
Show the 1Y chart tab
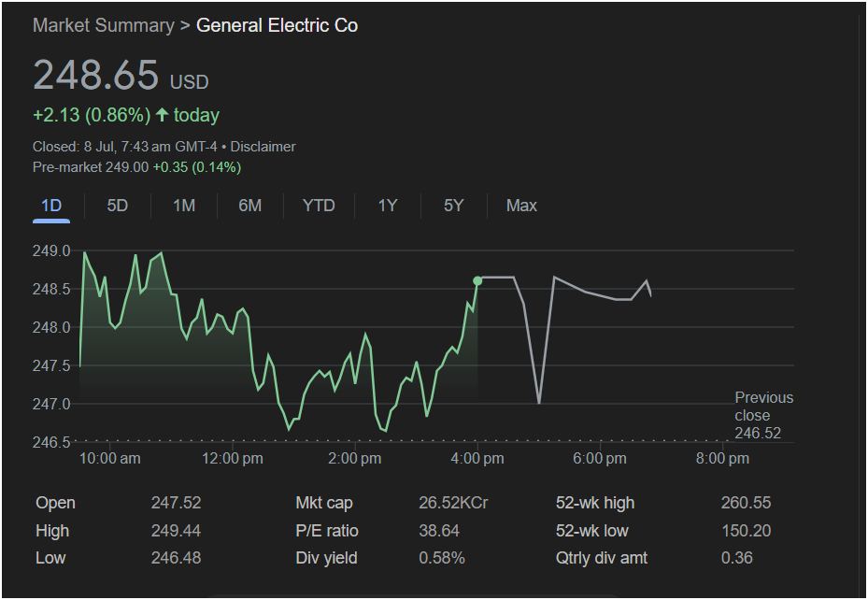388,206
